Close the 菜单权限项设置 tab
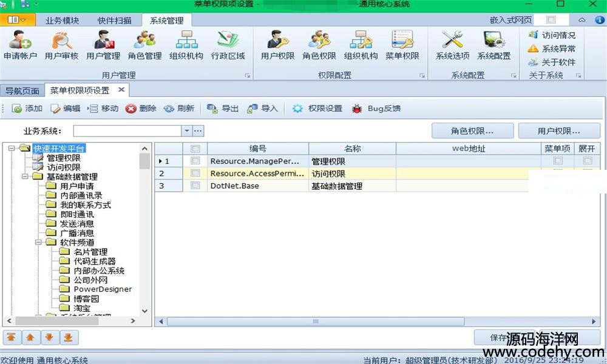607x364 pixels. [x=121, y=90]
